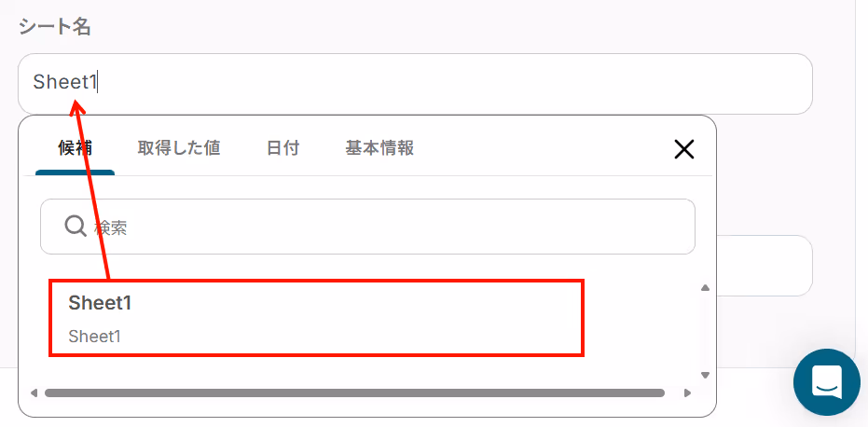
Task: Click the magnifier icon in search box
Action: (x=75, y=226)
